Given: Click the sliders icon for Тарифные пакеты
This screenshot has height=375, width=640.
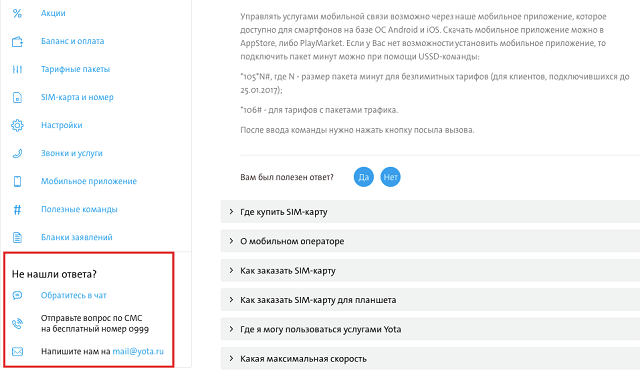Looking at the screenshot, I should [x=17, y=69].
